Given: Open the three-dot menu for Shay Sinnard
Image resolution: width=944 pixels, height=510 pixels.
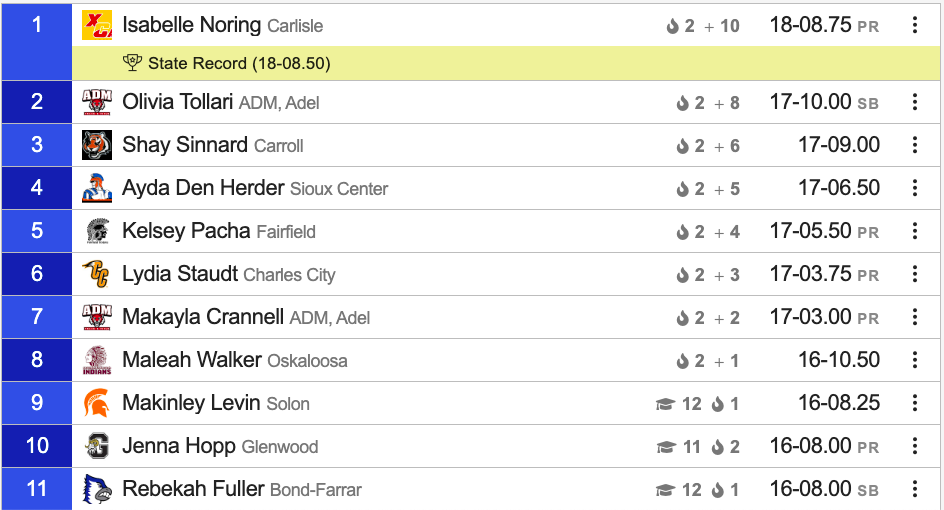Looking at the screenshot, I should tap(914, 145).
